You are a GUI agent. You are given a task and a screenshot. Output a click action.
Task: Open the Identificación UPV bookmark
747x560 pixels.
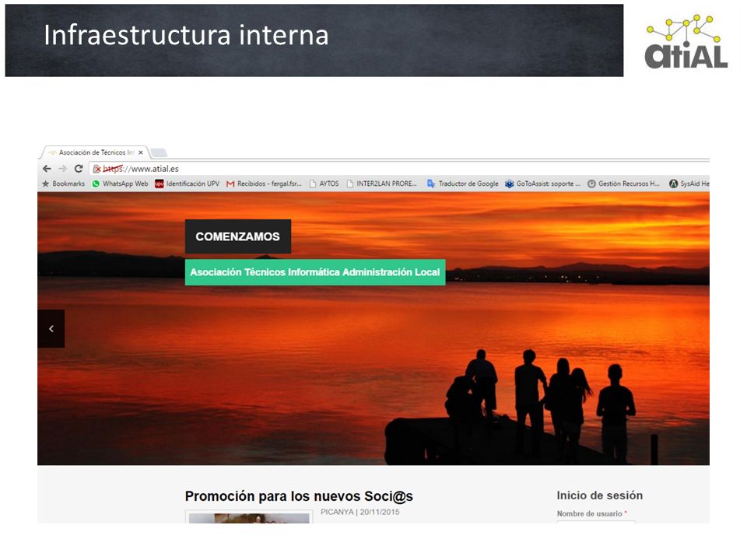(188, 184)
